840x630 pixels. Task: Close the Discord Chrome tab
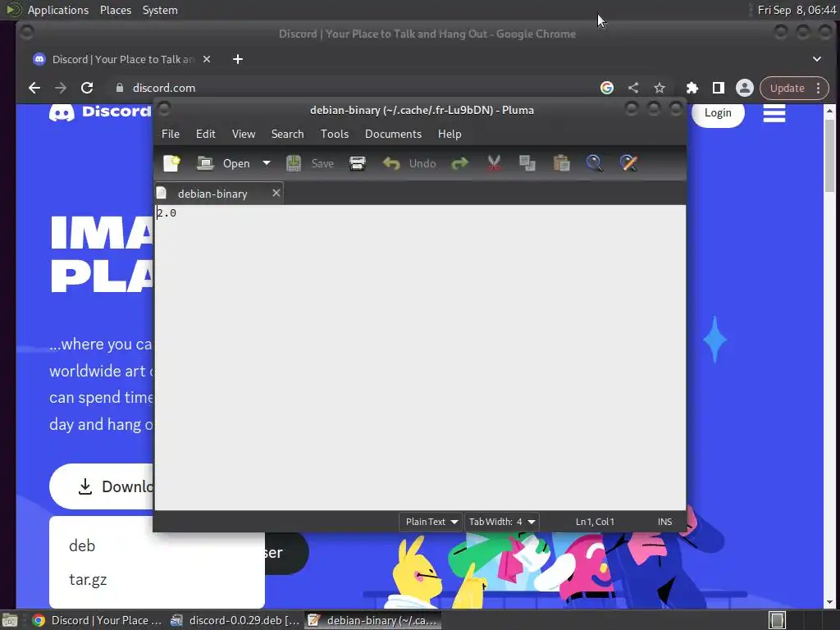coord(207,59)
